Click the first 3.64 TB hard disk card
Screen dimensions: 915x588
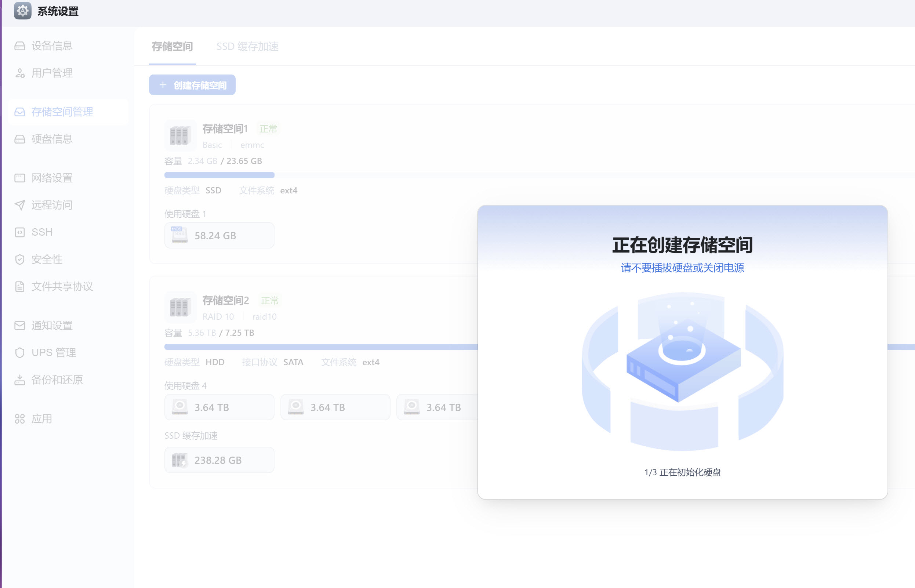pyautogui.click(x=219, y=407)
